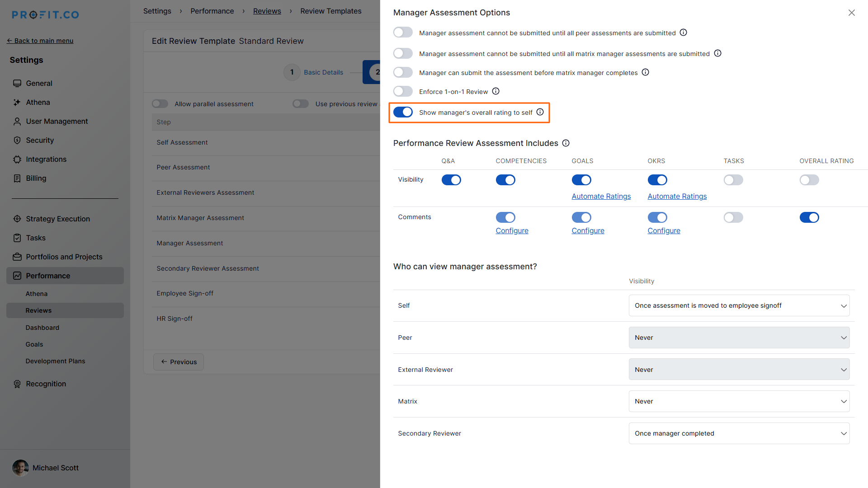Open the Secondary Reviewer visibility dropdown

(x=739, y=433)
